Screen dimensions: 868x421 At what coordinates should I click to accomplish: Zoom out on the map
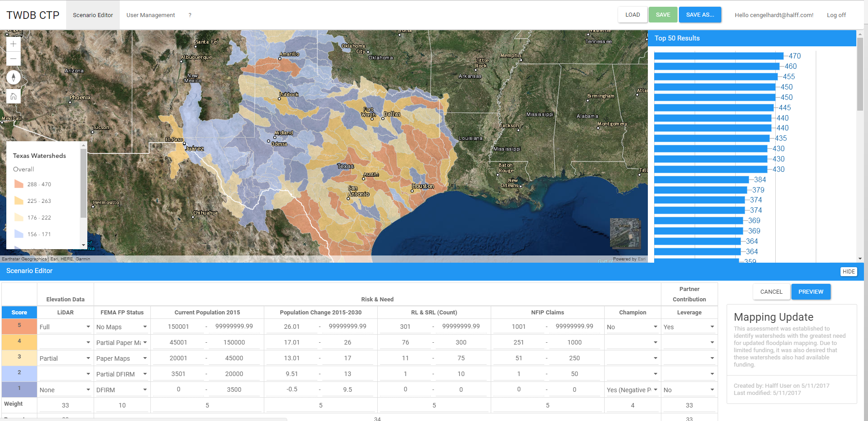tap(14, 58)
